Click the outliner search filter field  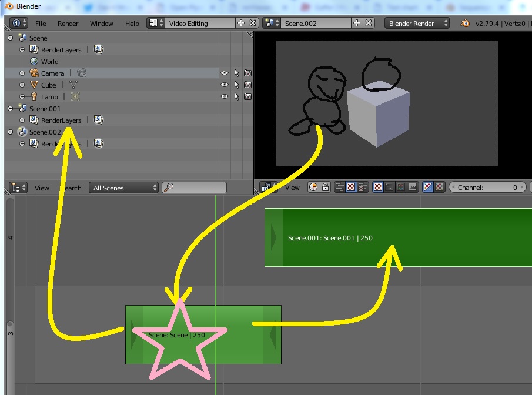tap(194, 188)
